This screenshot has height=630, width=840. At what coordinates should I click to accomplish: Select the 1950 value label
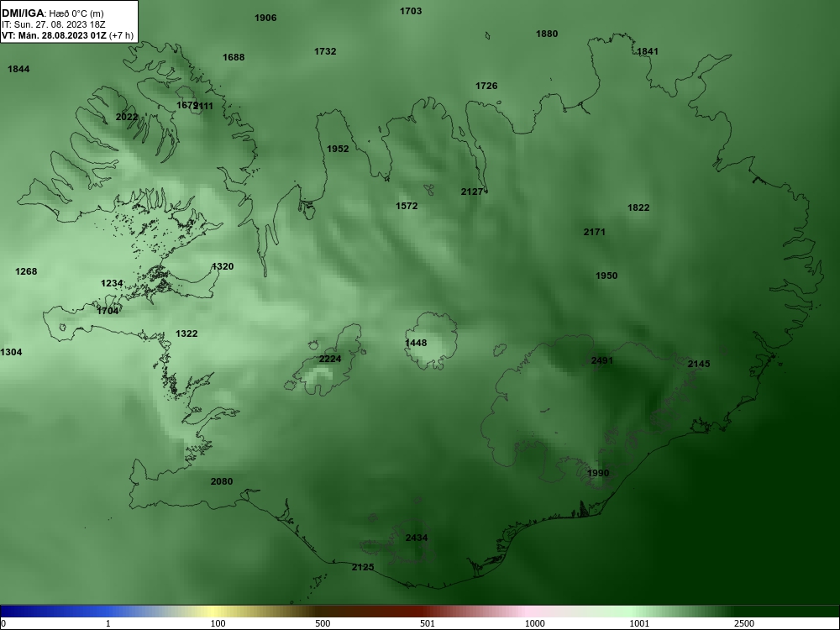click(606, 276)
